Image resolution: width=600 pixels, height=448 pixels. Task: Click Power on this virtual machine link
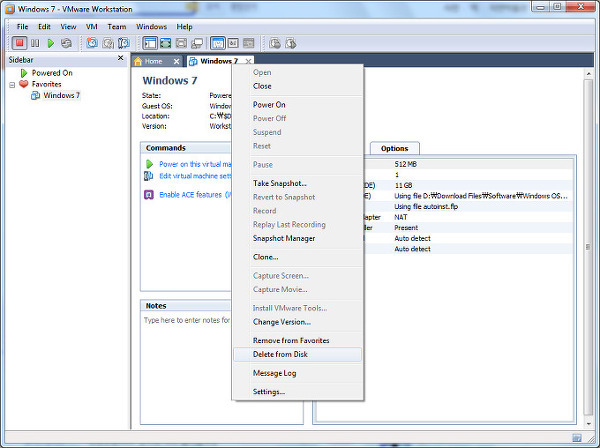(195, 164)
